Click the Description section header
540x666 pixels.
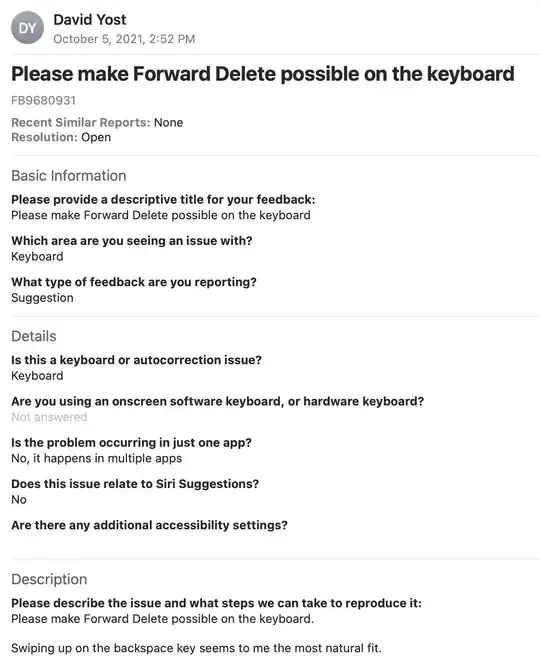[49, 579]
